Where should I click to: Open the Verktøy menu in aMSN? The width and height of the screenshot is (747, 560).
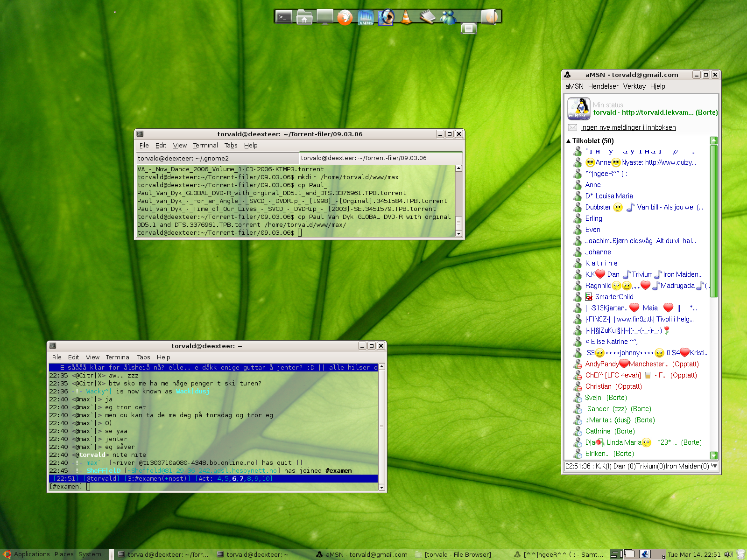pos(634,86)
